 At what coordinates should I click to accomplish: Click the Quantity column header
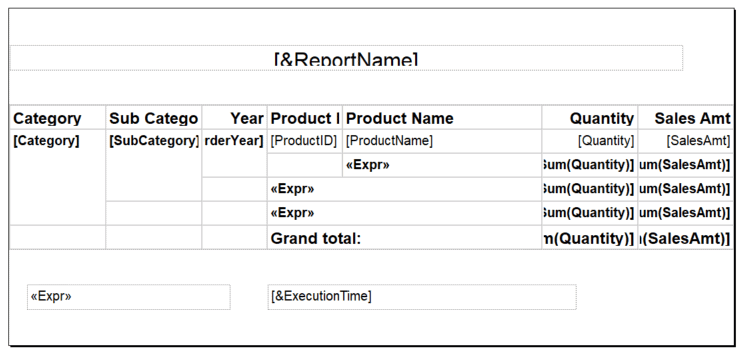click(589, 118)
